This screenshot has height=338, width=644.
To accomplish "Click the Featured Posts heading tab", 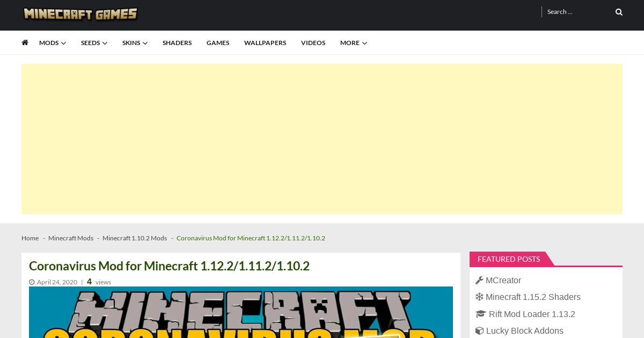I will [509, 259].
